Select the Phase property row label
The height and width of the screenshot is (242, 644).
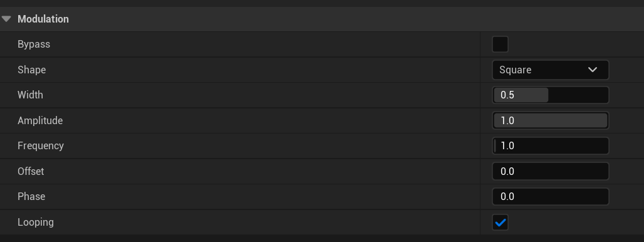31,196
